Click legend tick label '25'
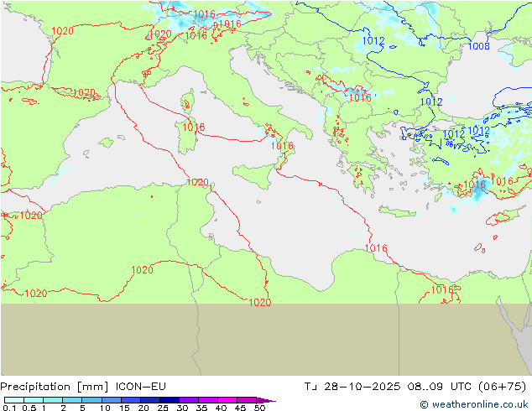The image size is (532, 411). pyautogui.click(x=163, y=408)
